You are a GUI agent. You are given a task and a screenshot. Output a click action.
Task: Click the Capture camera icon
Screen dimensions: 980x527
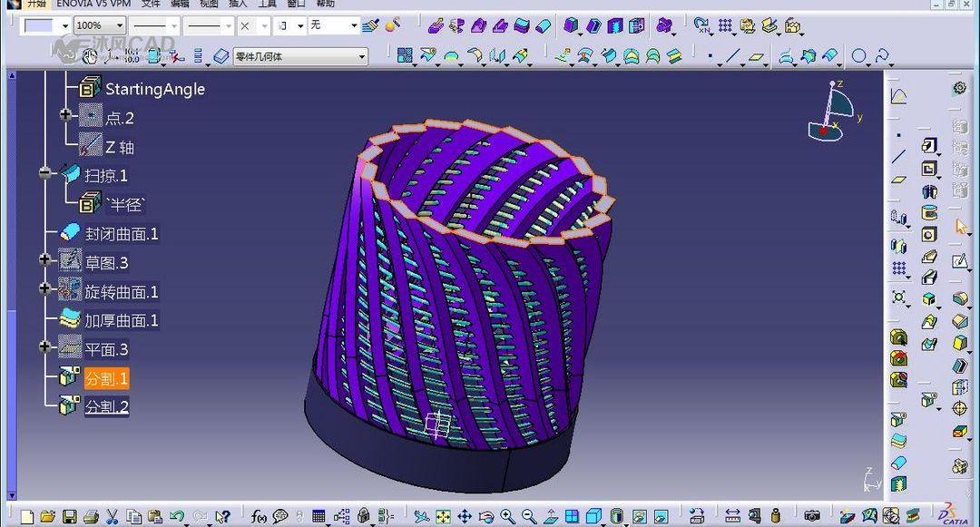812,517
